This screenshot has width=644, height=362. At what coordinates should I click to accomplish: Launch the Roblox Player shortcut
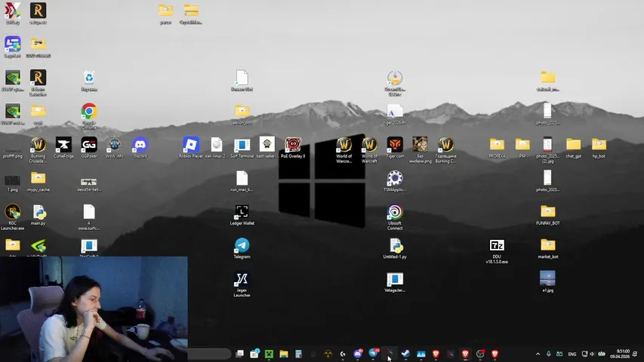[x=191, y=148]
